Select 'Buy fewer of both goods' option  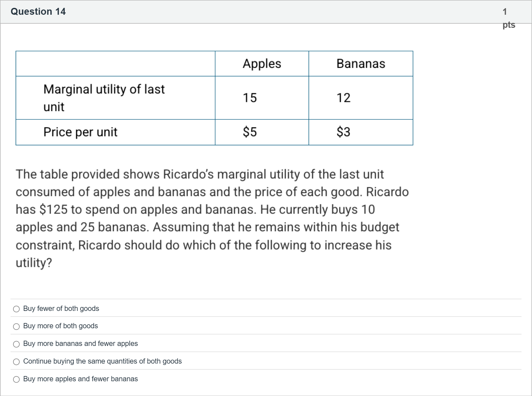pyautogui.click(x=16, y=309)
